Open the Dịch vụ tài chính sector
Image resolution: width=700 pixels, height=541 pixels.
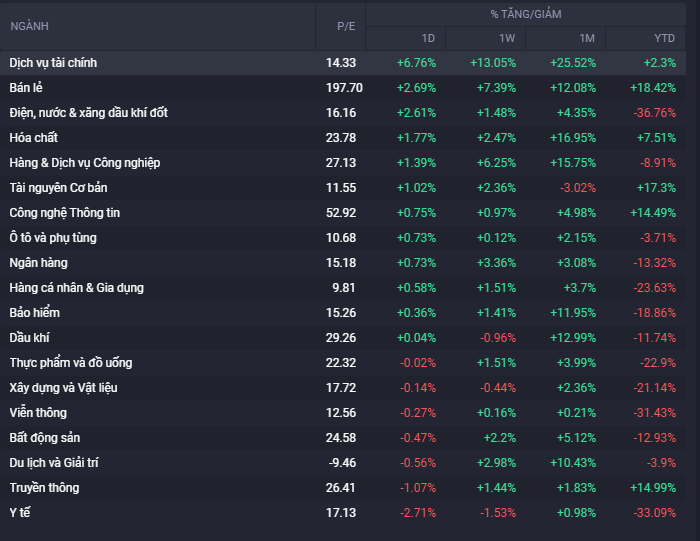coord(53,63)
